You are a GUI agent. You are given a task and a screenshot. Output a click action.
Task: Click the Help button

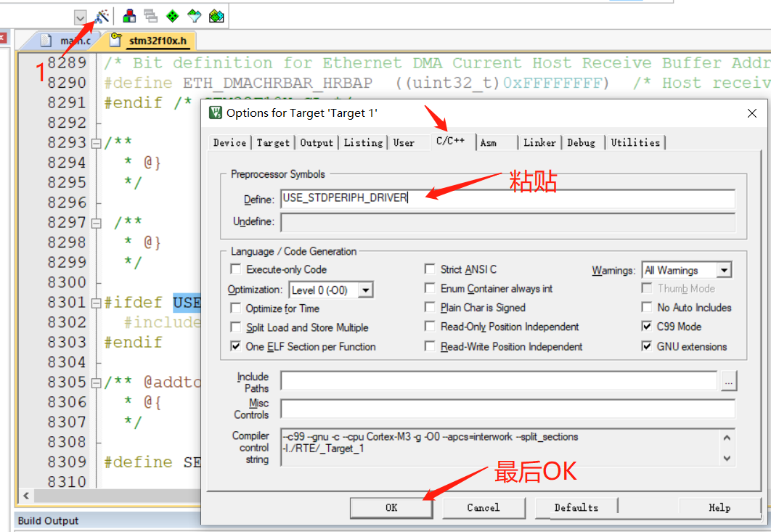click(x=719, y=507)
